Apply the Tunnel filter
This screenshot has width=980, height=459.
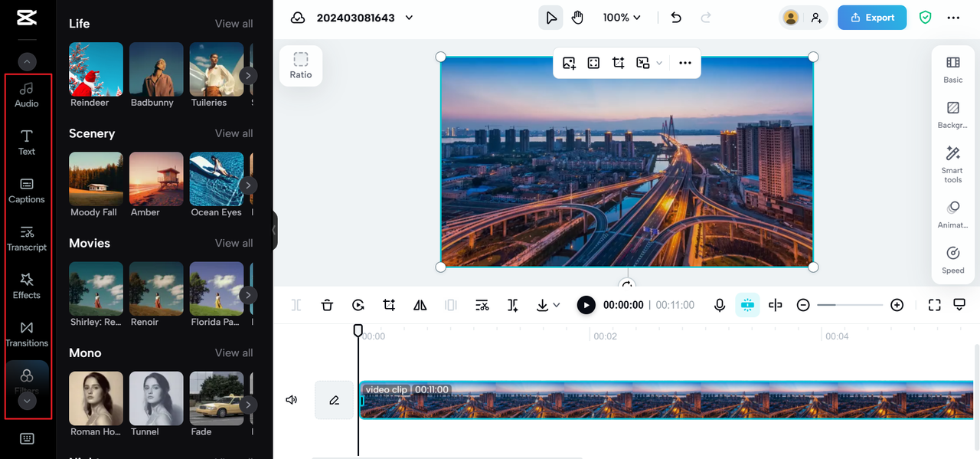(x=156, y=404)
